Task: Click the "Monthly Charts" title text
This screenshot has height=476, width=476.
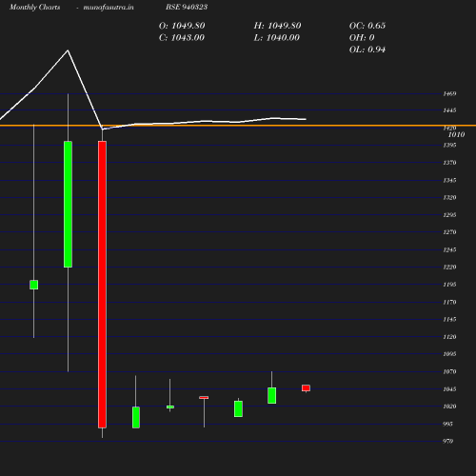Action: [x=35, y=8]
